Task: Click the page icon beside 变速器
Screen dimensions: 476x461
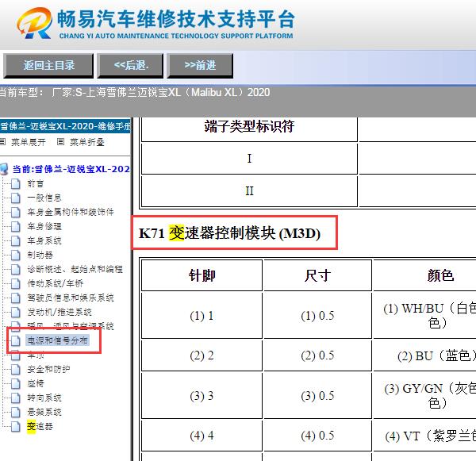Action: [x=16, y=426]
